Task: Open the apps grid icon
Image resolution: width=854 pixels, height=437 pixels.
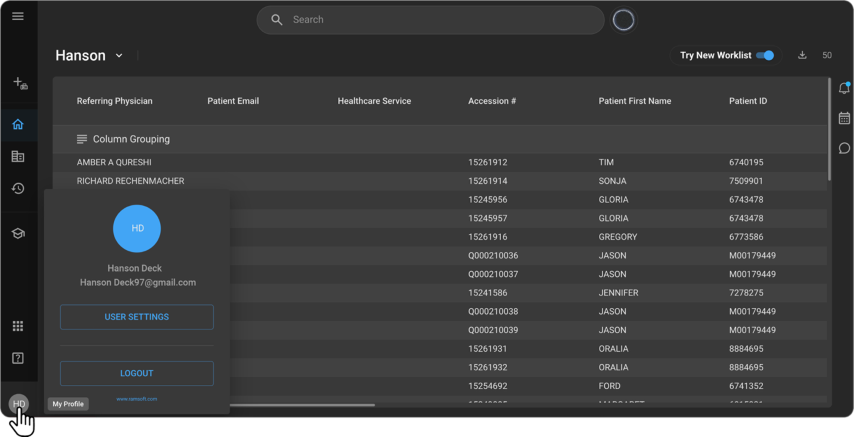Action: (18, 326)
